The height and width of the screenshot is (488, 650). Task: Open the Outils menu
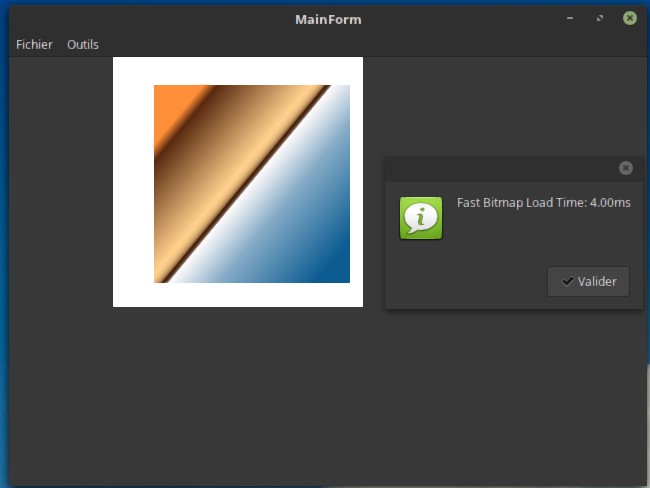83,44
